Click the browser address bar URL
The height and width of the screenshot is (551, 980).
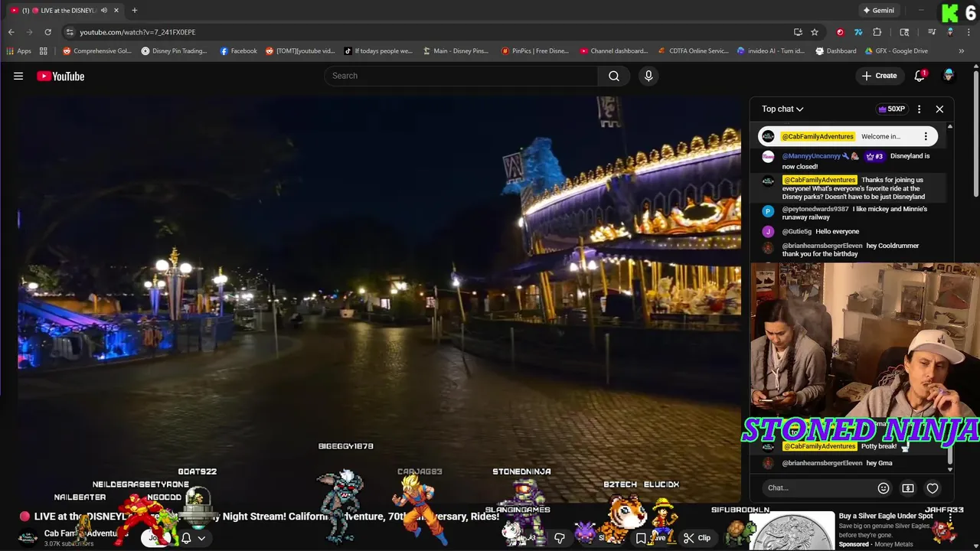tap(138, 32)
